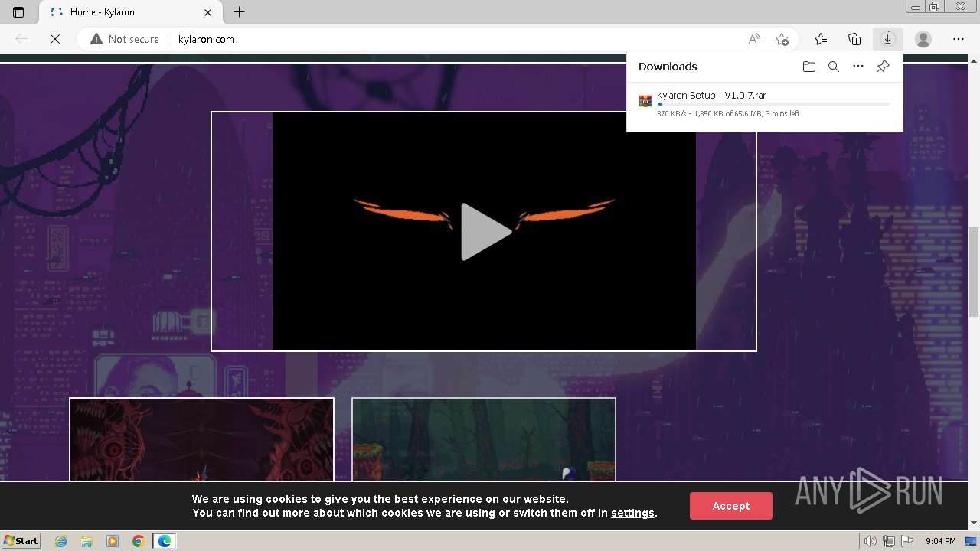Stop loading the page
This screenshot has height=551, width=980.
pyautogui.click(x=55, y=39)
